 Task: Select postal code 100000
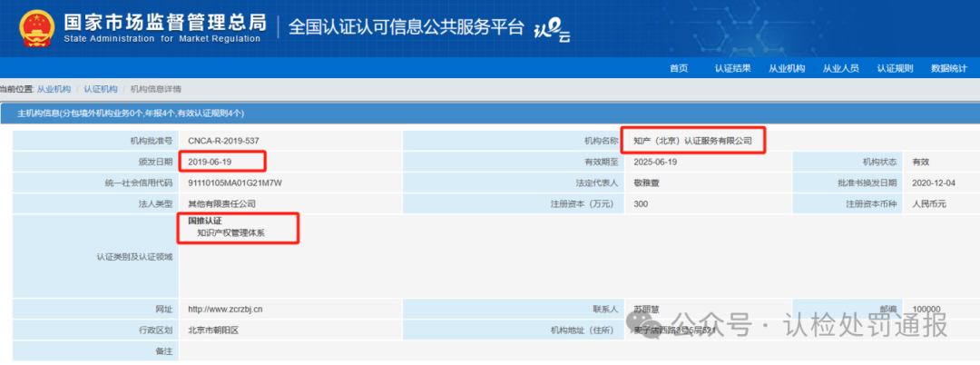pos(926,309)
